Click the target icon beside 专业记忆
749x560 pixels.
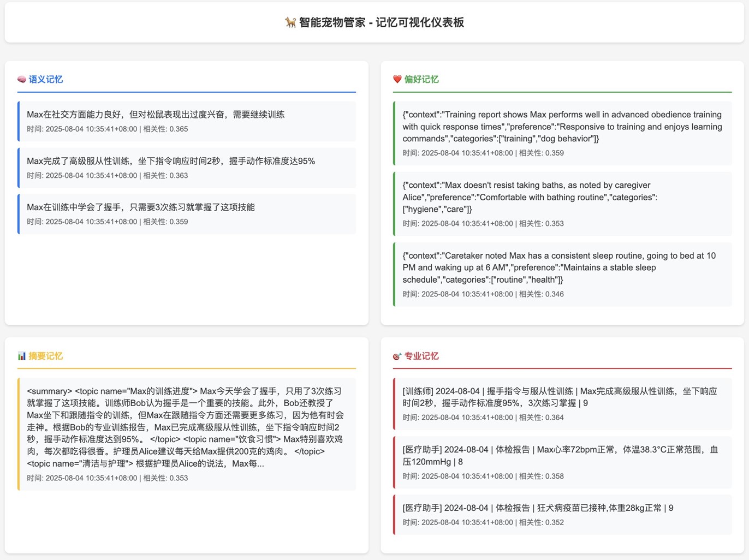(397, 356)
